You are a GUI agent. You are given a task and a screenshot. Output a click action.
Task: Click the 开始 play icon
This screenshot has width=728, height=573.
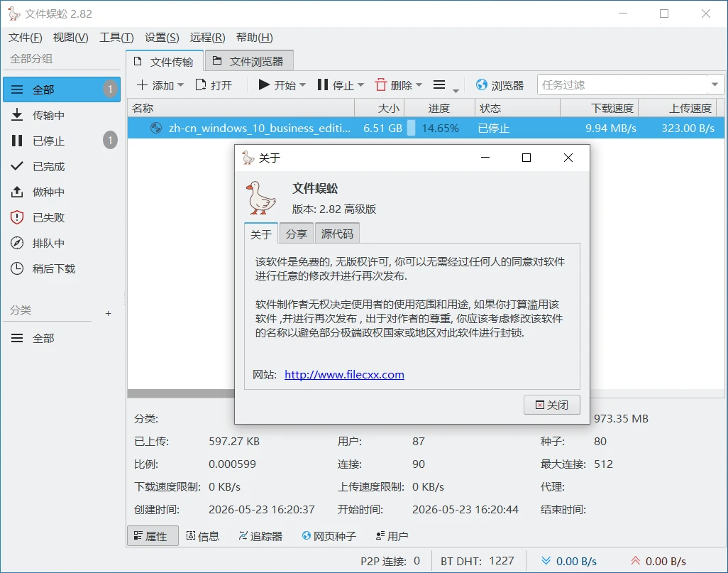click(264, 84)
